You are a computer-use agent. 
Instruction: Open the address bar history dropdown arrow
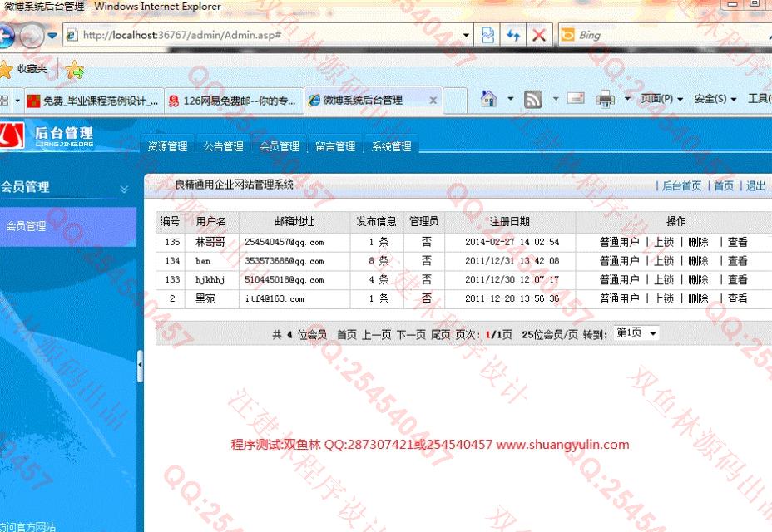[x=466, y=35]
